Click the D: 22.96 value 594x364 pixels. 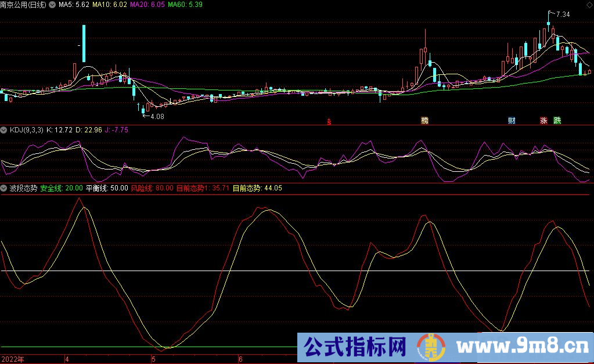(x=89, y=130)
